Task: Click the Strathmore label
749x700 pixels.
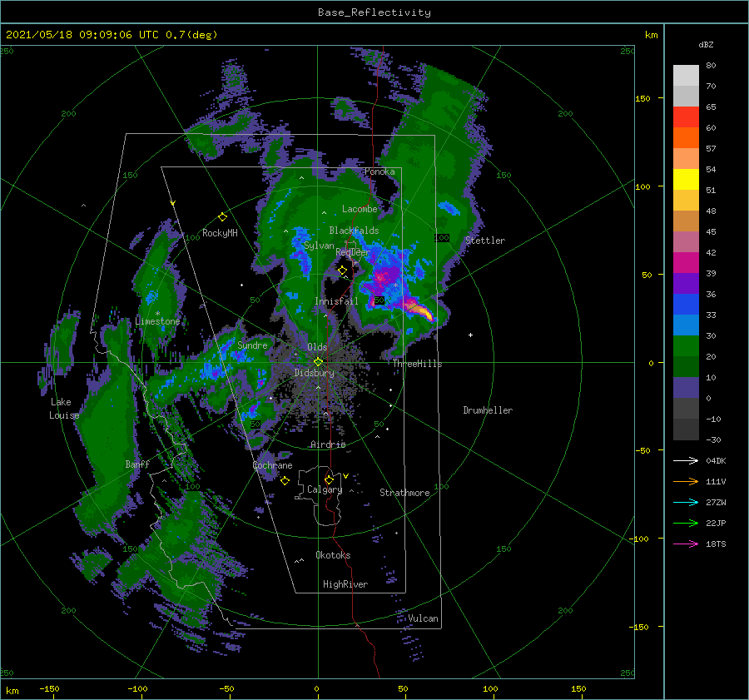Action: [x=404, y=493]
